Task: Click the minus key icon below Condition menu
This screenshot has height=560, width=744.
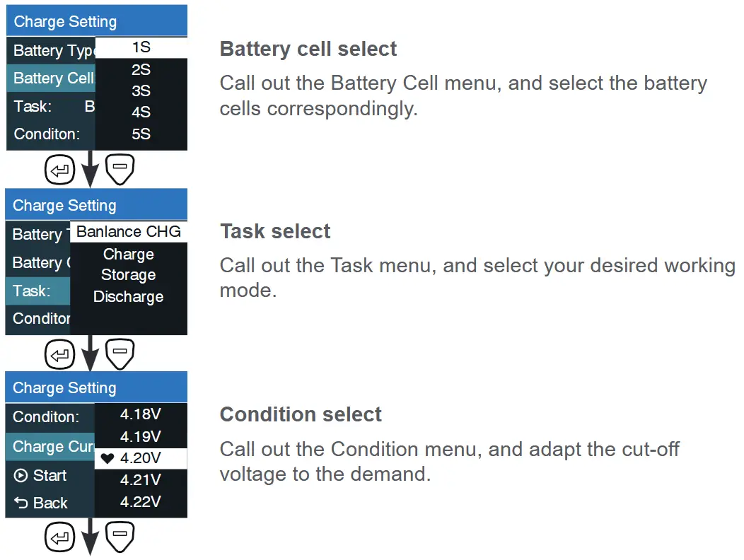Action: [120, 537]
